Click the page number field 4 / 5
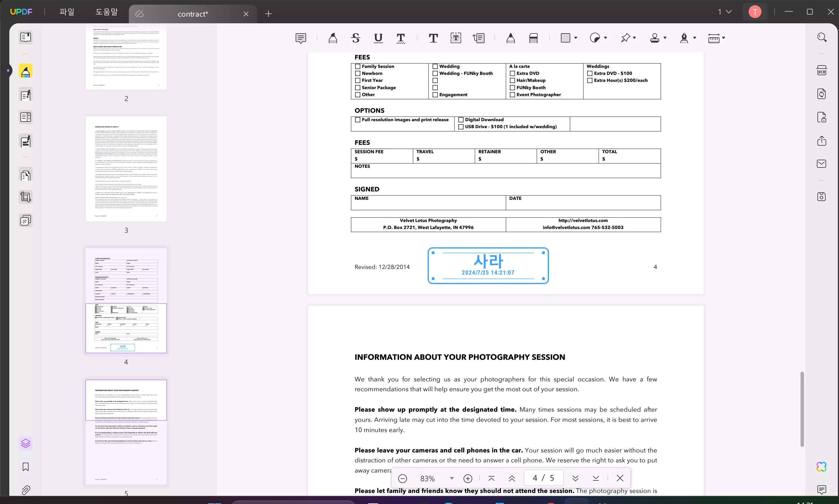 (543, 478)
